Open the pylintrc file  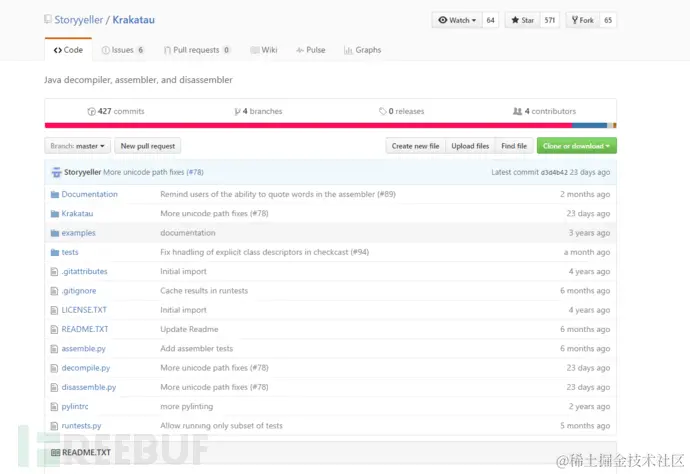pyautogui.click(x=75, y=407)
